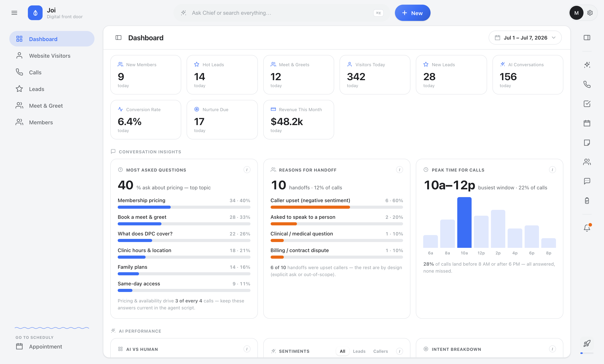Focus the Ask Chief search field

click(x=281, y=13)
